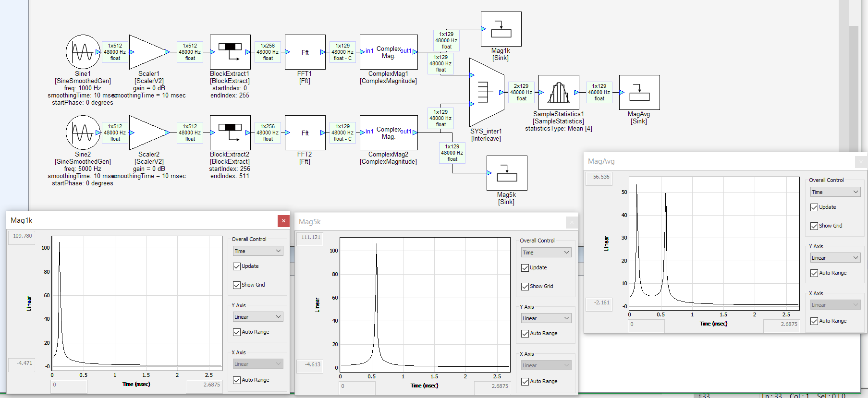This screenshot has height=398, width=868.
Task: Open X Axis Linear dropdown in Mag5k window
Action: click(546, 365)
